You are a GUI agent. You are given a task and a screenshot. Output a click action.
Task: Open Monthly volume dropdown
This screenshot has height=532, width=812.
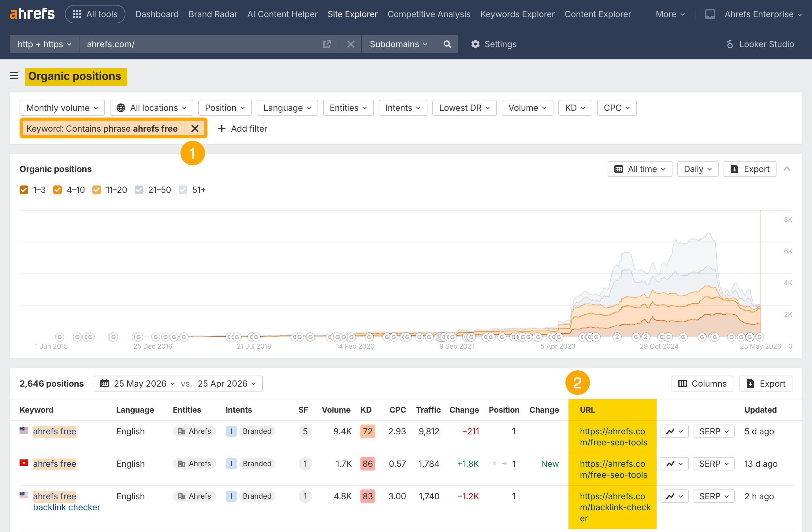coord(62,108)
